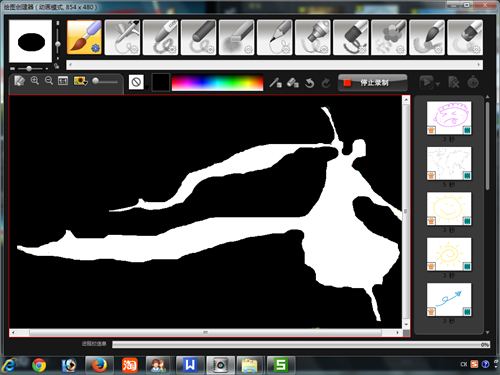Open the duration stopwatch setting
Screen dimensions: 500x375
473,82
